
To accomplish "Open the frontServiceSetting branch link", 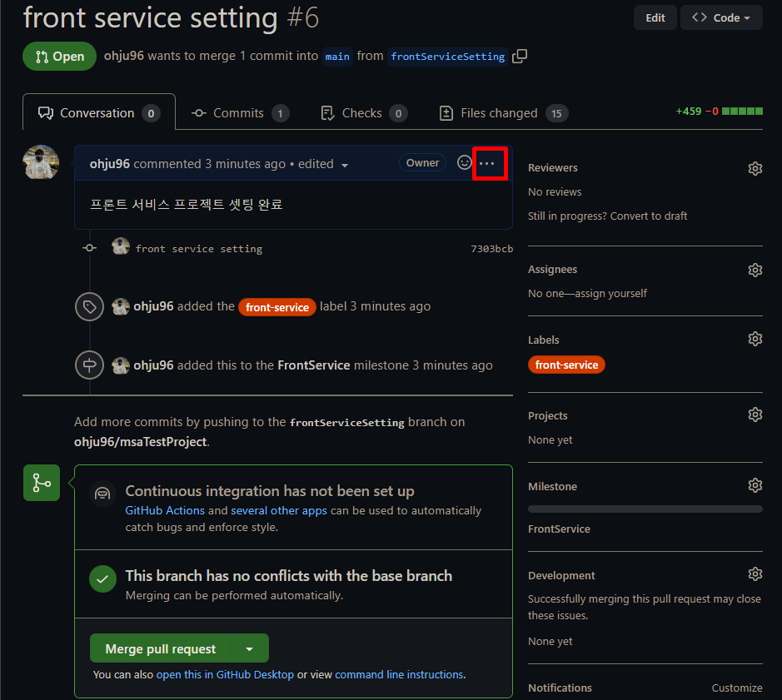I will click(x=447, y=57).
